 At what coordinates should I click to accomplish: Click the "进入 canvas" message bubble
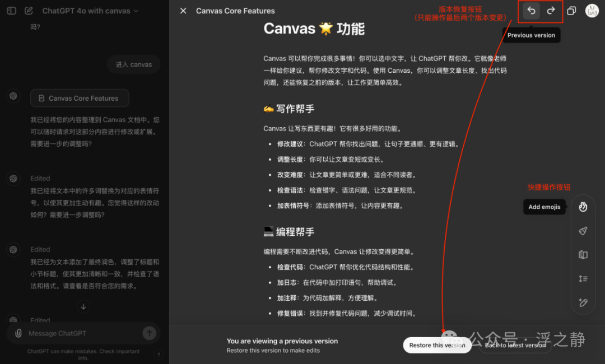(133, 64)
